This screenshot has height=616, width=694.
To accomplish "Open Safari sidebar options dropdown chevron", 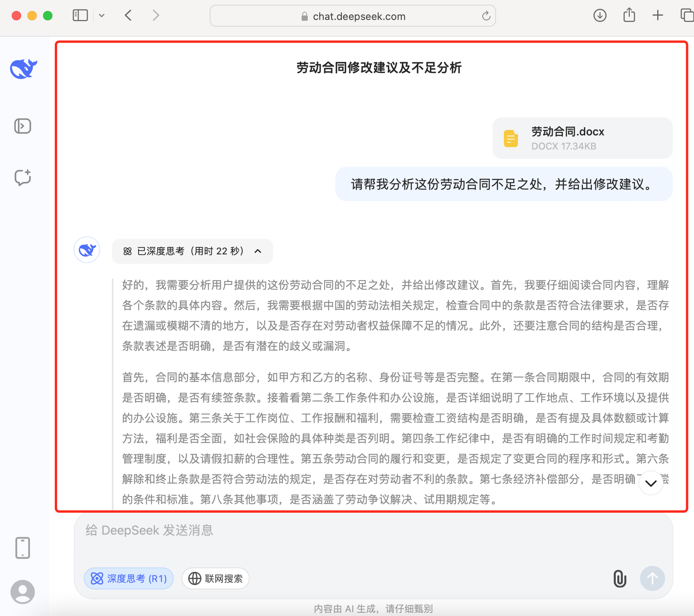I will point(102,16).
